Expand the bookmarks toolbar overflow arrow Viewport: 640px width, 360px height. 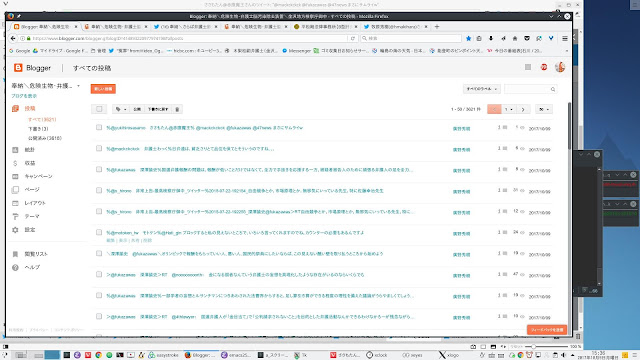coord(567,51)
